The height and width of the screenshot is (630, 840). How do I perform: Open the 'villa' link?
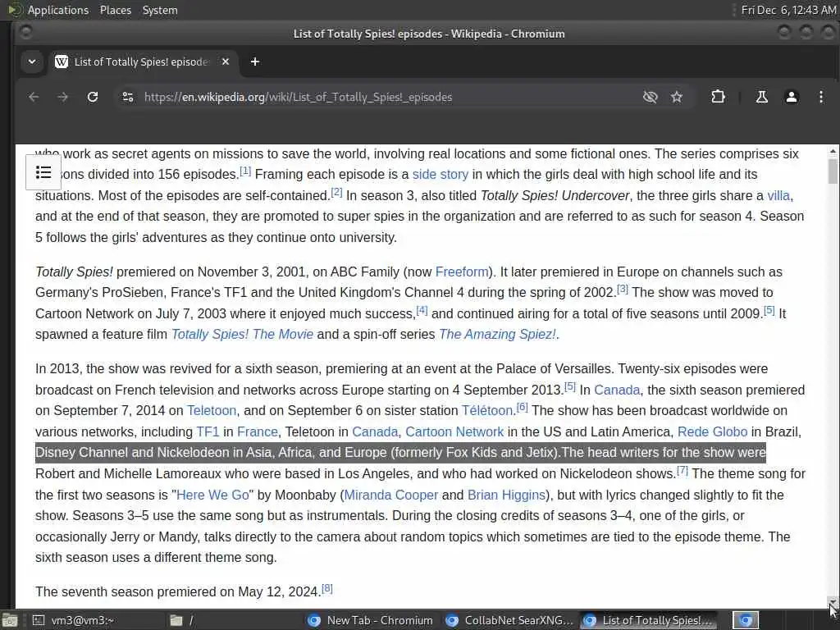[778, 195]
